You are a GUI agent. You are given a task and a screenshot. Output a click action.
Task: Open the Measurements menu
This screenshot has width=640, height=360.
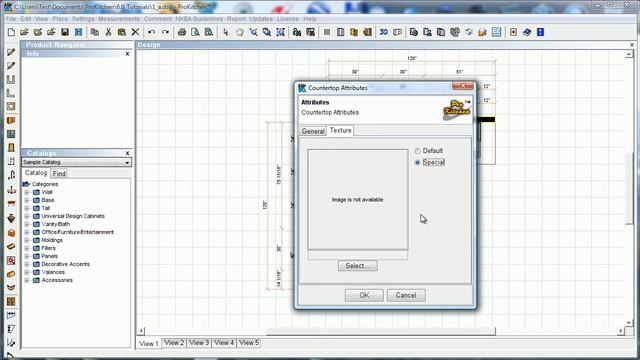click(119, 19)
